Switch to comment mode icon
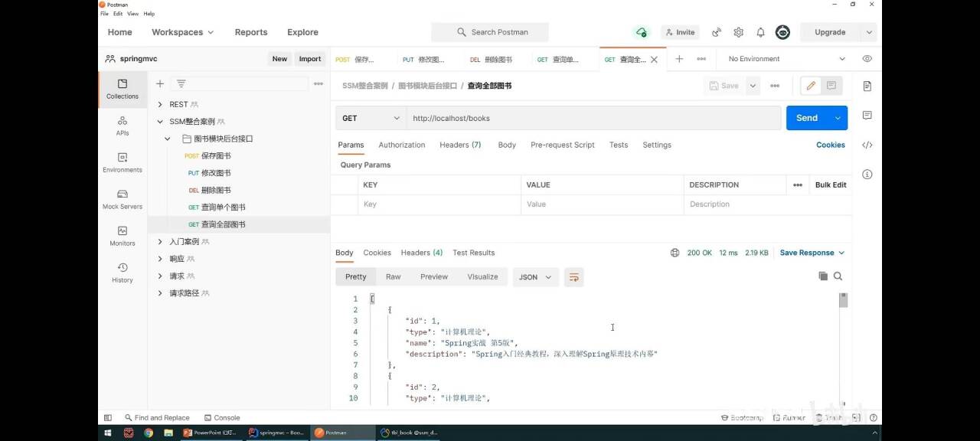The image size is (980, 441). 831,86
